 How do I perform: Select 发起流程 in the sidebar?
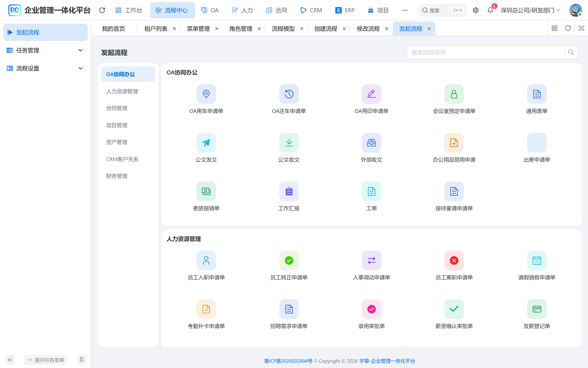tap(46, 32)
